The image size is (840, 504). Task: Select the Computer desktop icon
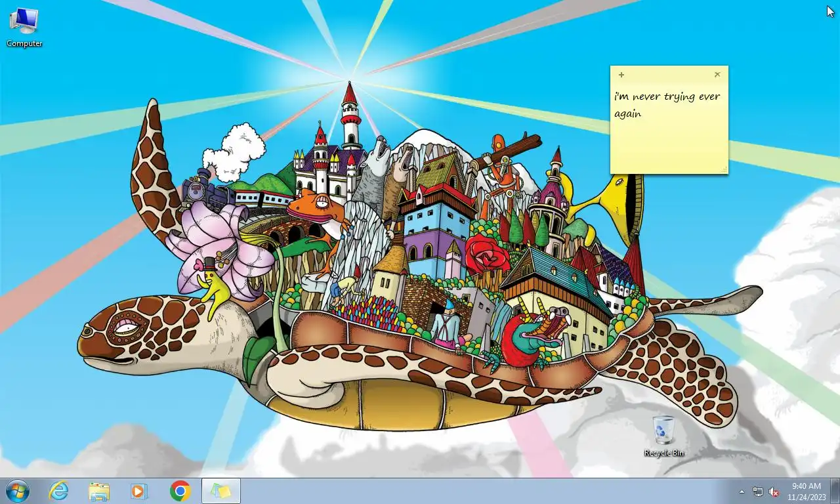point(24,28)
